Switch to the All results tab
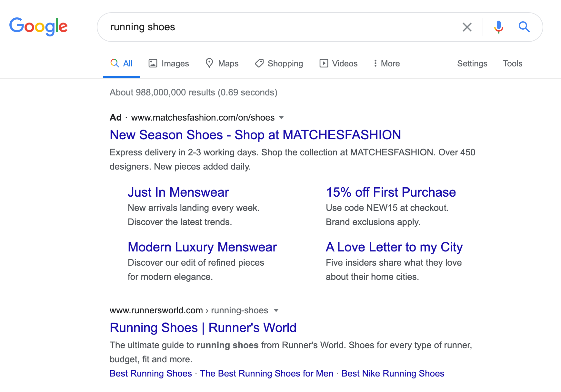Screen dimensions: 561x392 click(x=122, y=64)
